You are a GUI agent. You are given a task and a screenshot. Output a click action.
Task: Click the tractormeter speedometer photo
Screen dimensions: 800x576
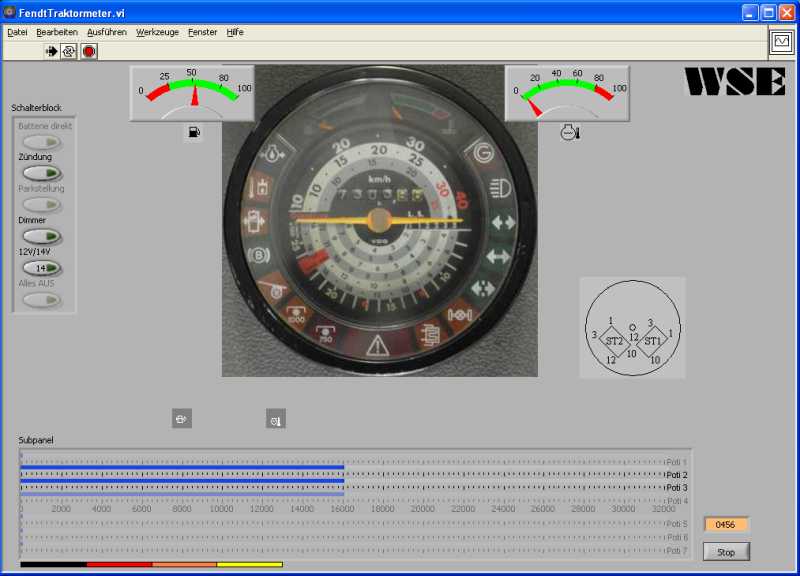(380, 220)
